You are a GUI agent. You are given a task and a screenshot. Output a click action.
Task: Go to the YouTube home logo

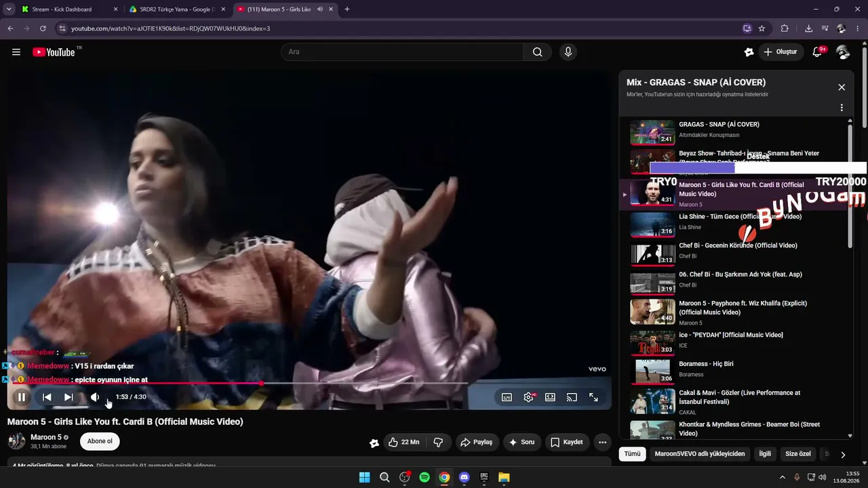point(54,52)
